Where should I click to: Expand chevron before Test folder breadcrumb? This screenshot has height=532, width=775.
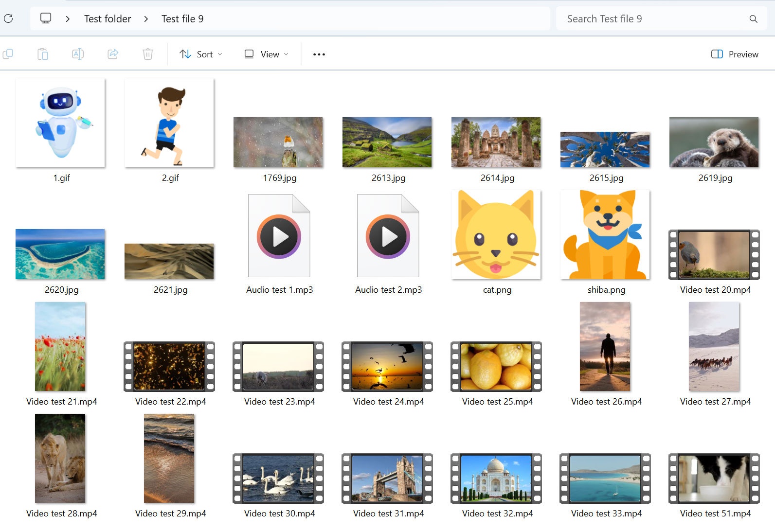pos(68,19)
